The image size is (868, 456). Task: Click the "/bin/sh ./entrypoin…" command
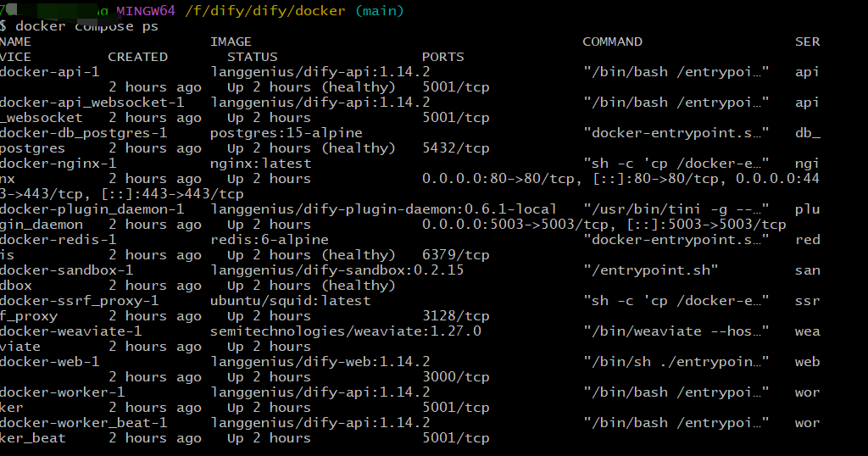676,361
